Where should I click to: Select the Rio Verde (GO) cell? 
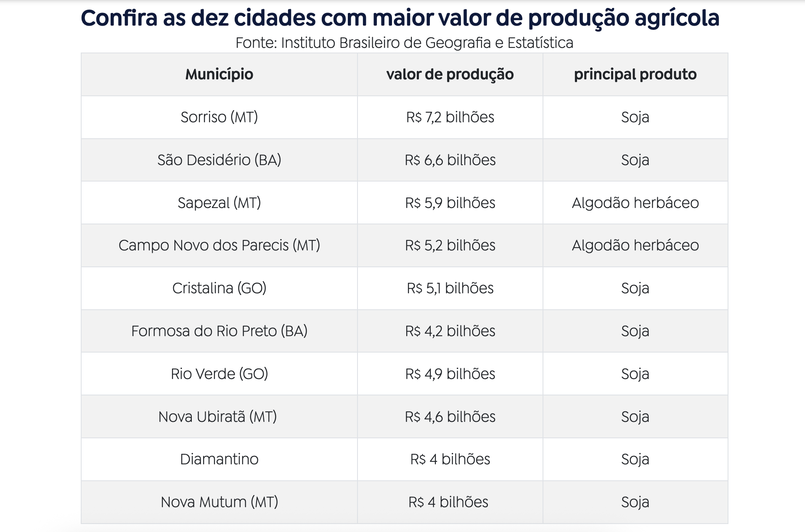(x=219, y=374)
